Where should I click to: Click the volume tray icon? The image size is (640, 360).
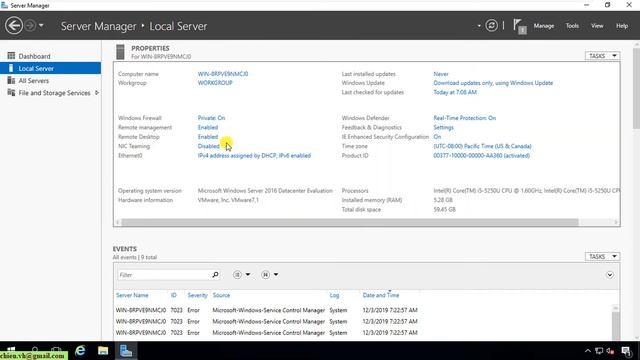610,351
